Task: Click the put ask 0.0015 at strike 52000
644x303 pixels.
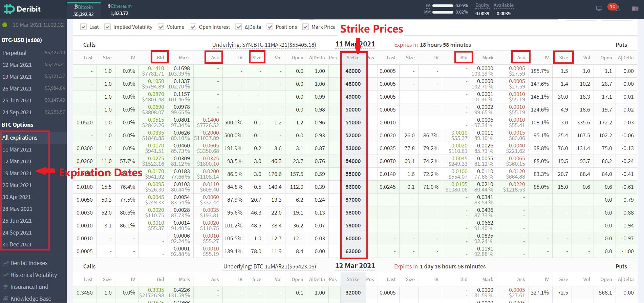Action: (x=517, y=133)
